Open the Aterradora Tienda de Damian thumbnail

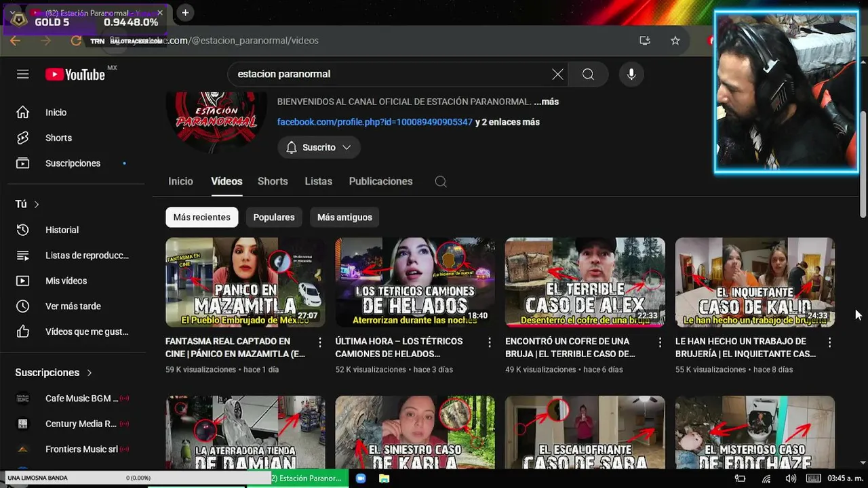point(245,432)
